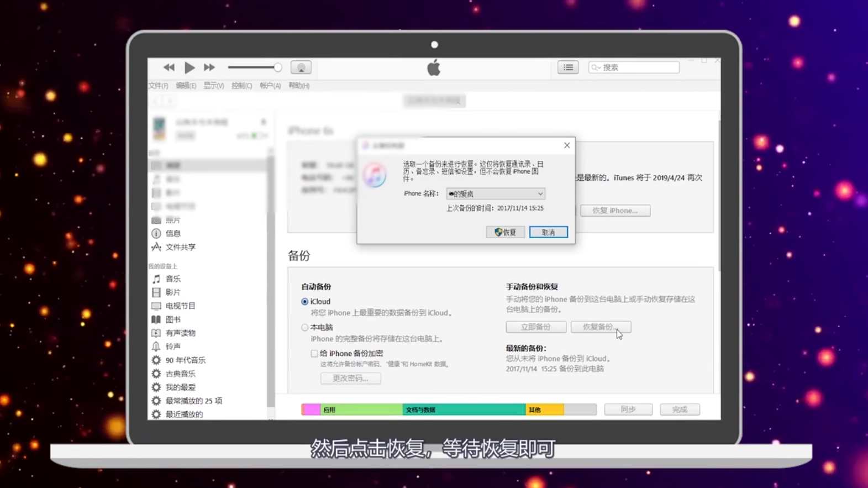Click the 立即备份 button
This screenshot has height=488, width=868.
[x=536, y=327]
